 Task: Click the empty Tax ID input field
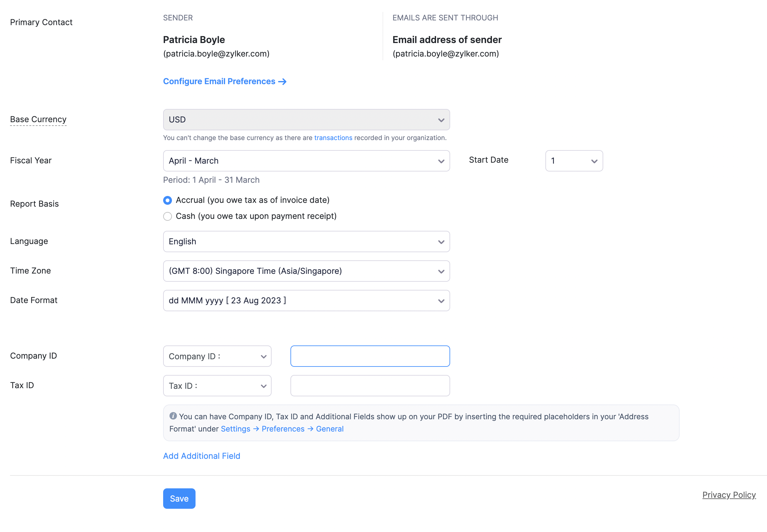click(370, 386)
